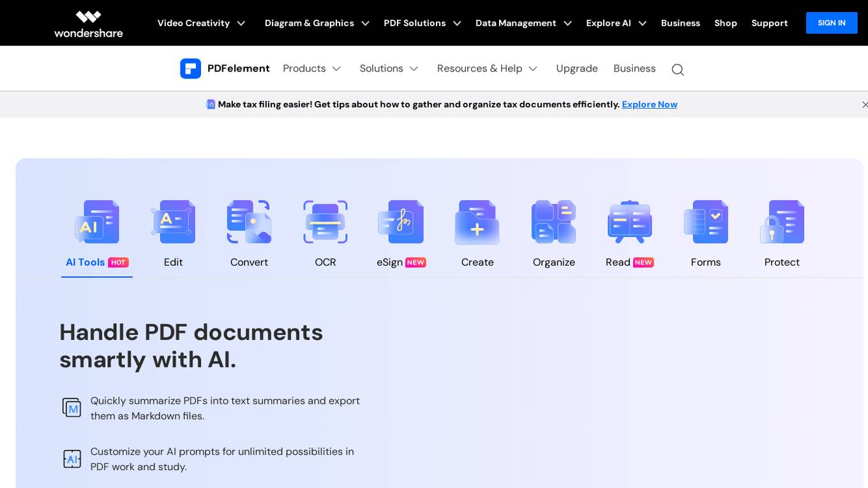Switch to the Forms tab label
This screenshot has width=868, height=488.
click(706, 262)
